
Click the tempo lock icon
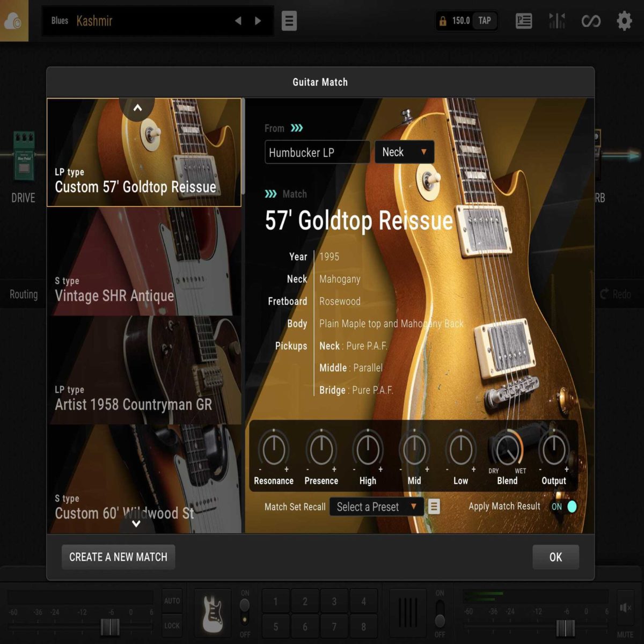click(x=443, y=21)
